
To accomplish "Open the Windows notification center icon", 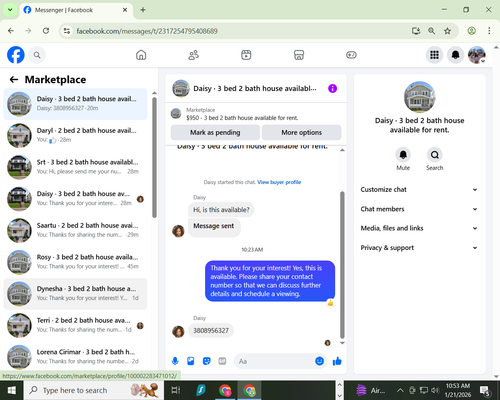I will [485, 390].
